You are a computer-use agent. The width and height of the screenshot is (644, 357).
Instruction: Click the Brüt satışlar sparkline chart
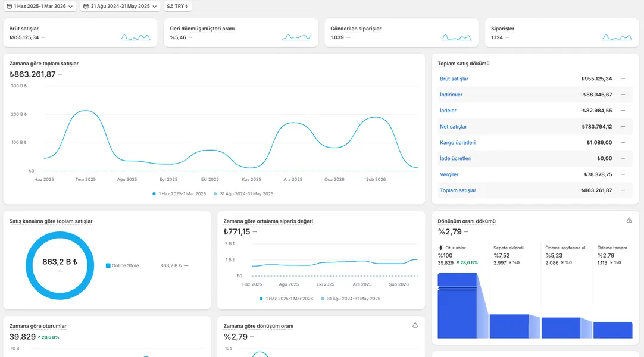pyautogui.click(x=136, y=37)
